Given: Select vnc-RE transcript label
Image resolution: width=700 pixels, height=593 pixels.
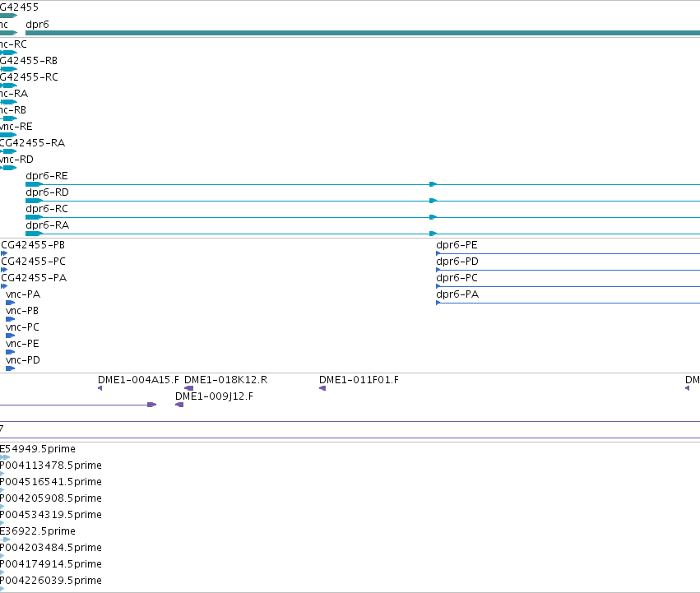Looking at the screenshot, I should click(16, 127).
